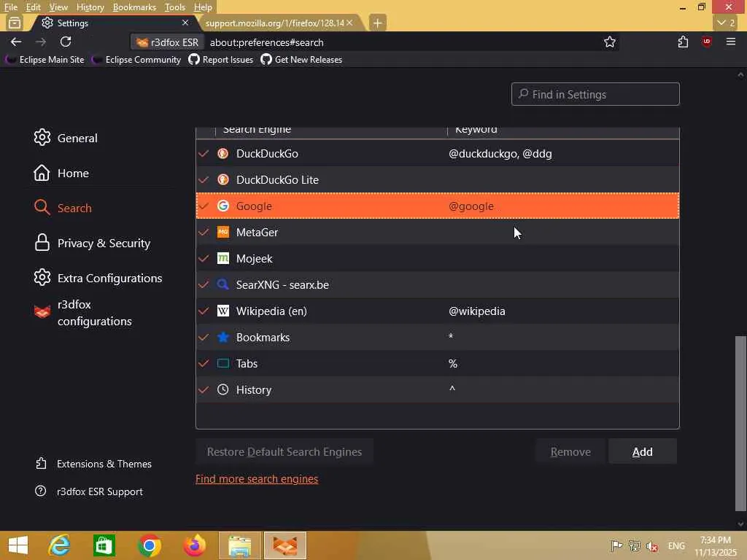747x560 pixels.
Task: Uncheck the SearXNG searx.be engine
Action: [x=204, y=284]
